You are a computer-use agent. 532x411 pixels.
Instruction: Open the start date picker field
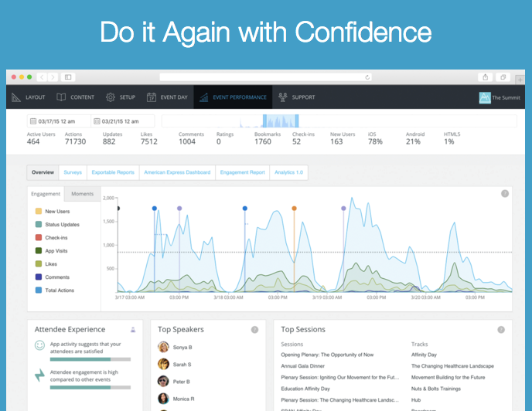[58, 121]
